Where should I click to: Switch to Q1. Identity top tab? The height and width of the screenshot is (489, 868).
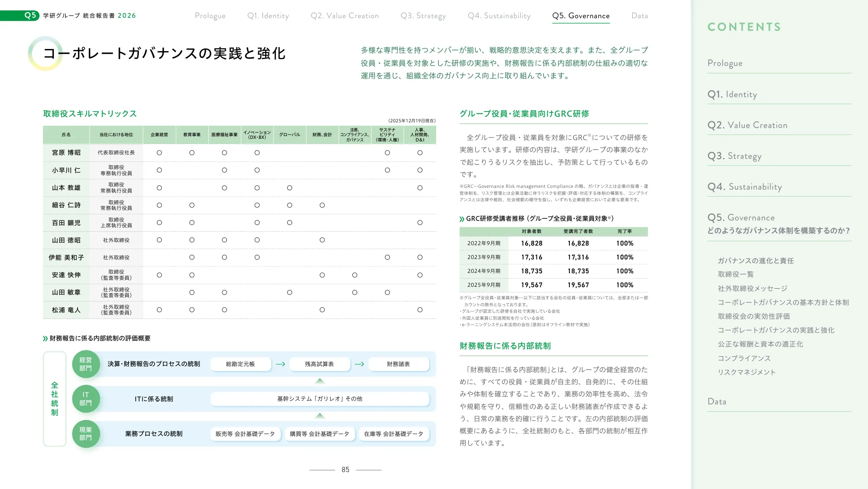tap(268, 16)
